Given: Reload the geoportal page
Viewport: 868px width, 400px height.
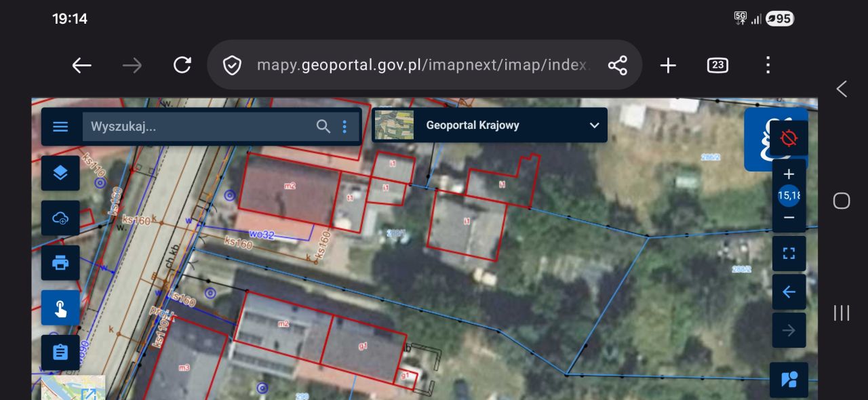Looking at the screenshot, I should (x=182, y=65).
